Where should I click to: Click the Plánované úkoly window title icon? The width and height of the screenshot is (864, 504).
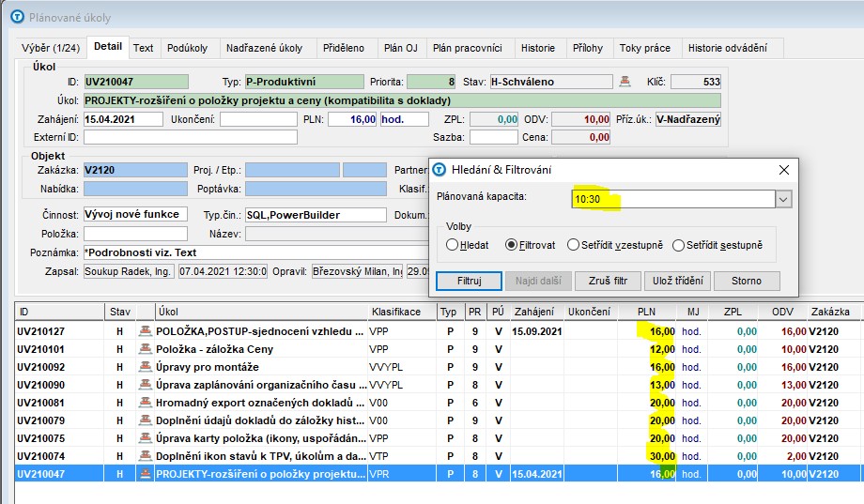pos(16,16)
